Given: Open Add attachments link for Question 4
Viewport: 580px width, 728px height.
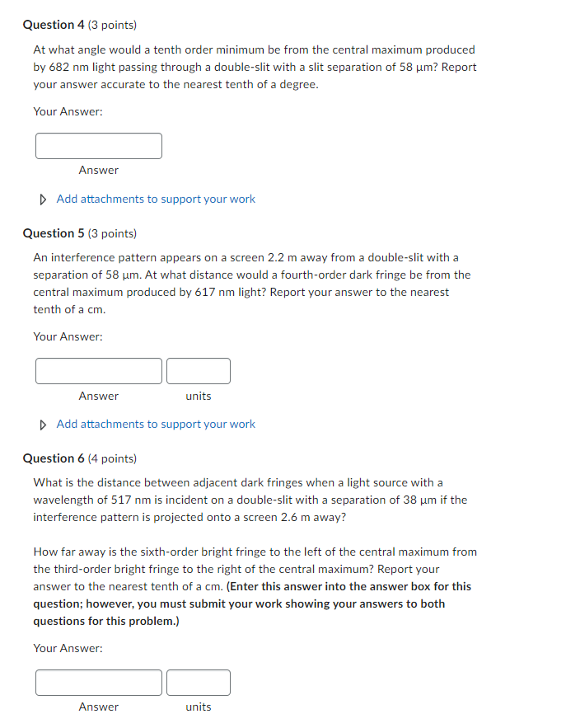Looking at the screenshot, I should click(155, 199).
